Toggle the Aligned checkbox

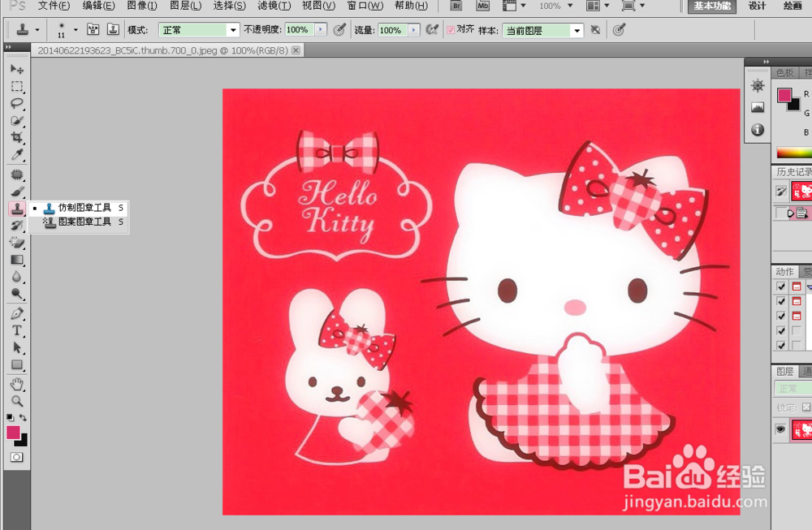pyautogui.click(x=451, y=30)
